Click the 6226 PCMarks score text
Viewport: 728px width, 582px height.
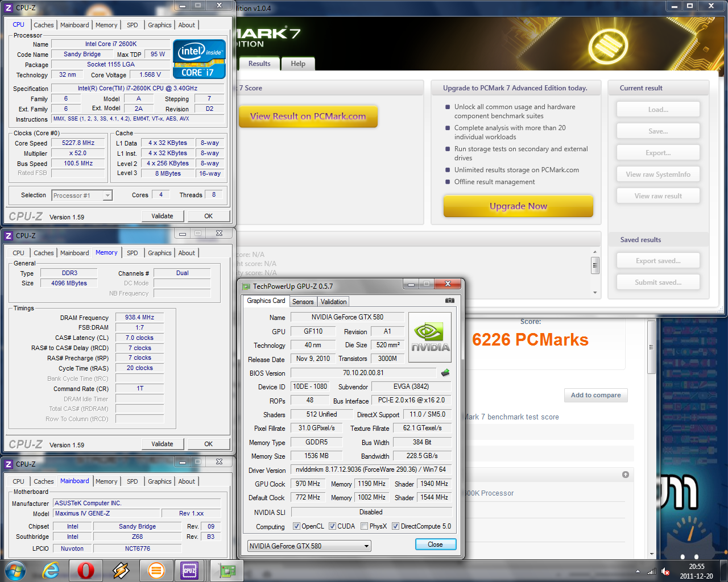pos(530,340)
